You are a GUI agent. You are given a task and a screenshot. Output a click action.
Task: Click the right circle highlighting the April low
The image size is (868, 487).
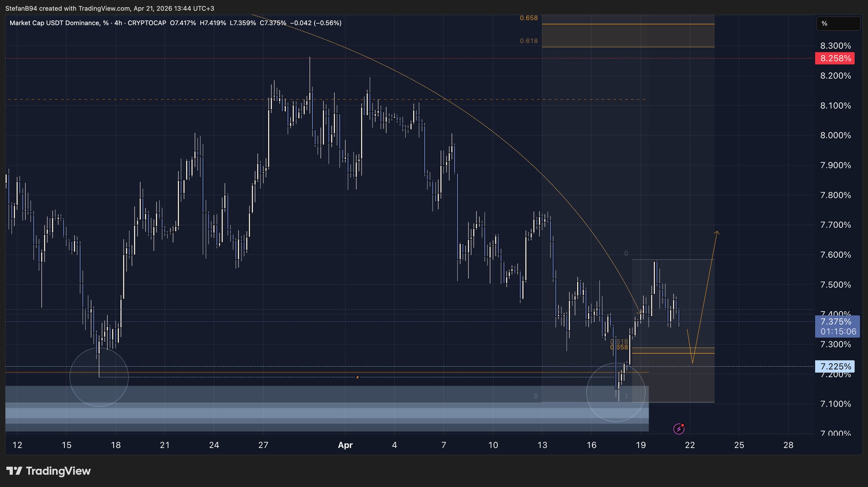615,392
